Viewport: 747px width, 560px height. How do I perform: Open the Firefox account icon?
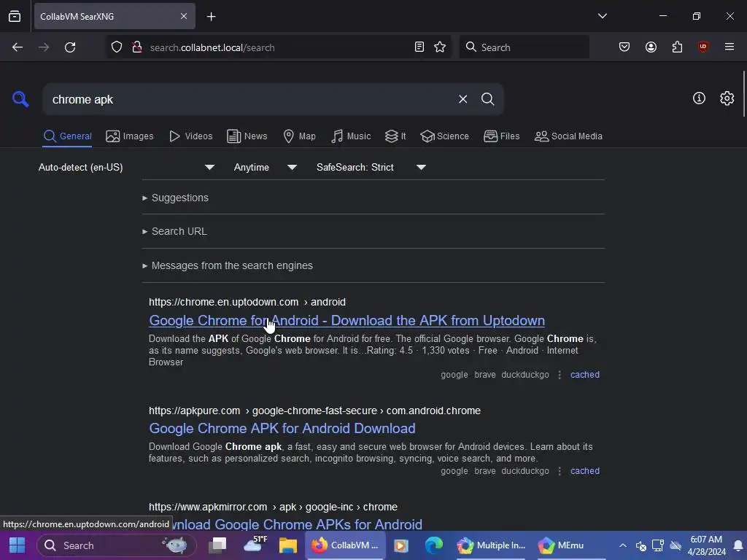click(x=651, y=47)
